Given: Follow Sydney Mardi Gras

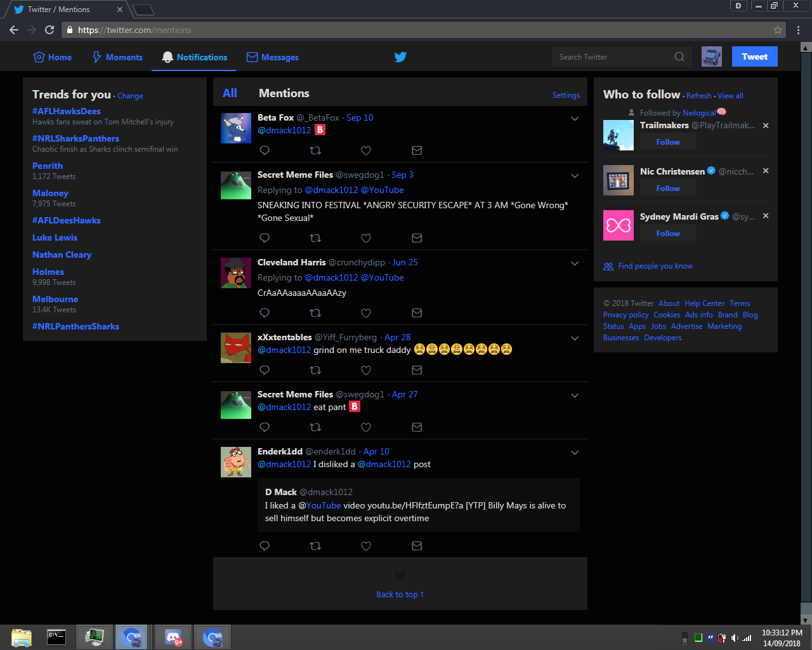Looking at the screenshot, I should pyautogui.click(x=668, y=234).
